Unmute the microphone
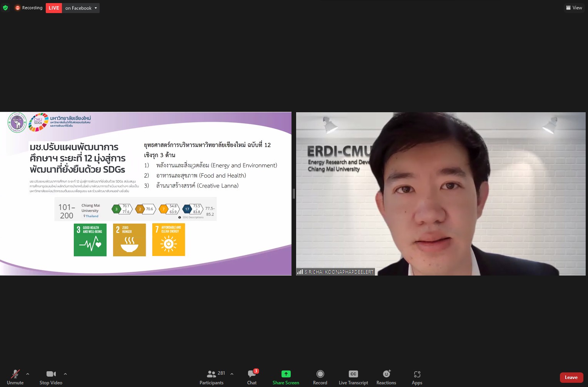The height and width of the screenshot is (387, 588). tap(15, 377)
